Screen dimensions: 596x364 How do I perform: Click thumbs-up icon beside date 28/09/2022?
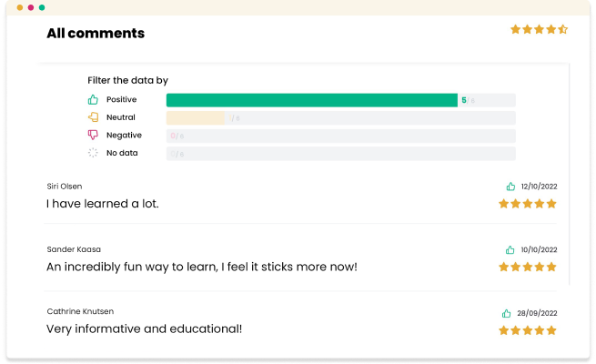[x=506, y=313]
